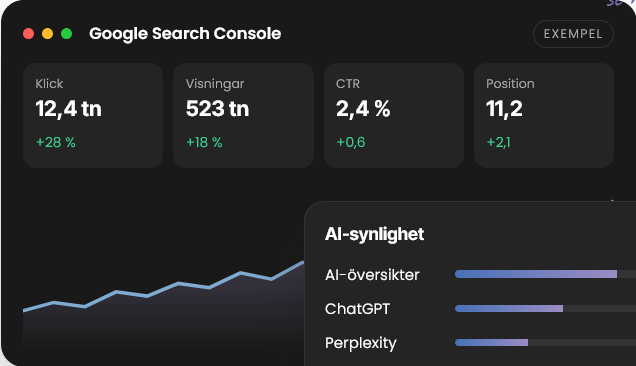This screenshot has width=636, height=366.
Task: Click the +28 % change figure
Action: pyautogui.click(x=56, y=142)
